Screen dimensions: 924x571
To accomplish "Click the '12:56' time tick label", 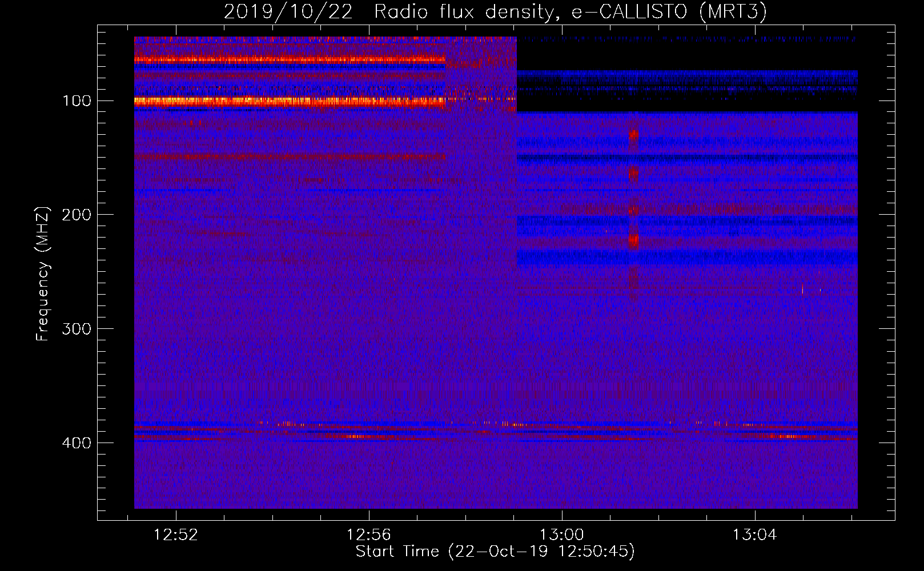I will click(x=369, y=534).
